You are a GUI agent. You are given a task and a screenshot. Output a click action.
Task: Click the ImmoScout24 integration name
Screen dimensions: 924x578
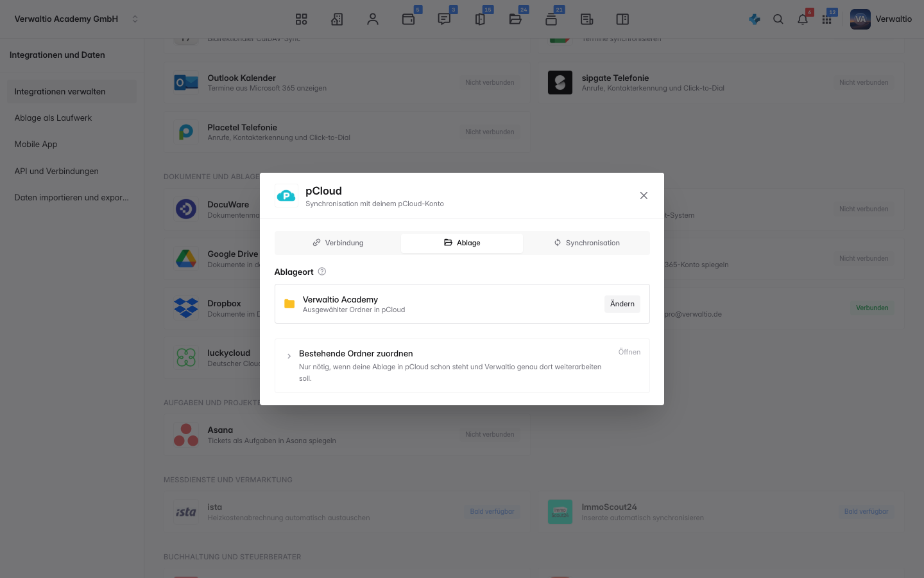[x=609, y=507]
